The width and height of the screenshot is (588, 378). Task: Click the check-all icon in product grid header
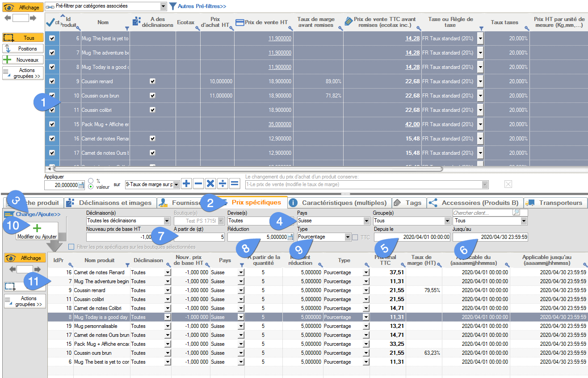(50, 21)
